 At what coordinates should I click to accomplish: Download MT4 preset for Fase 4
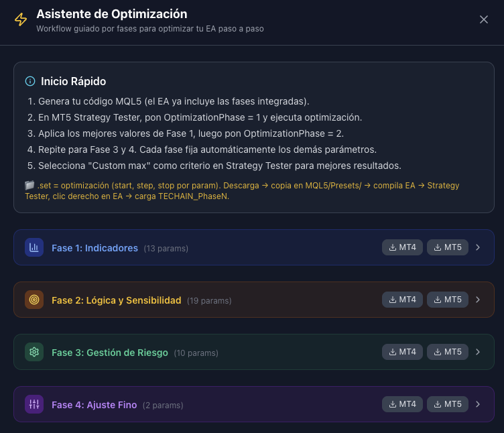(402, 404)
